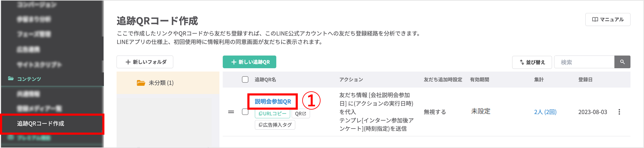
Task: Check the checkbox next to 説明会参加QR
Action: pos(245,112)
